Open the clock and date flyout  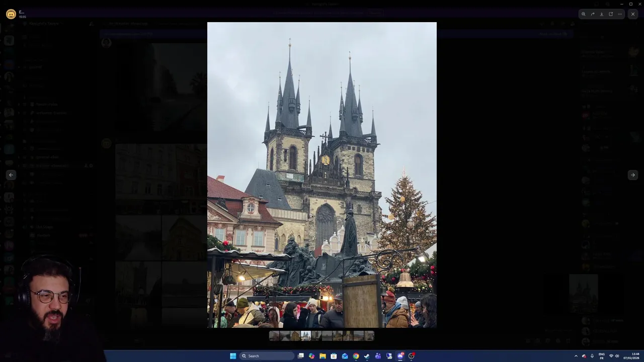(631, 356)
